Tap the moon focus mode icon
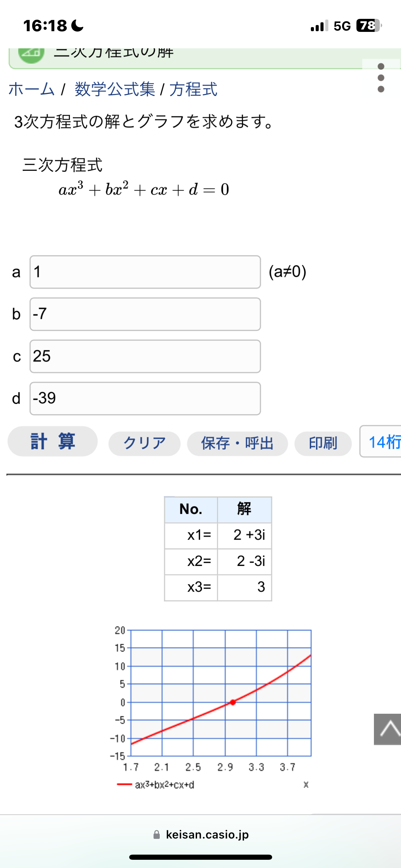Screen dimensions: 401x868 pyautogui.click(x=77, y=26)
